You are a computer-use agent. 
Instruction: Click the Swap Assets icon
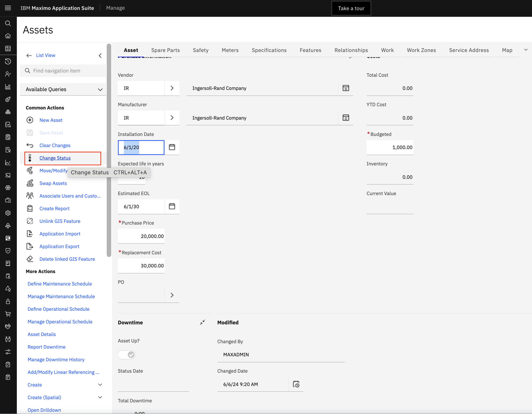tap(29, 183)
